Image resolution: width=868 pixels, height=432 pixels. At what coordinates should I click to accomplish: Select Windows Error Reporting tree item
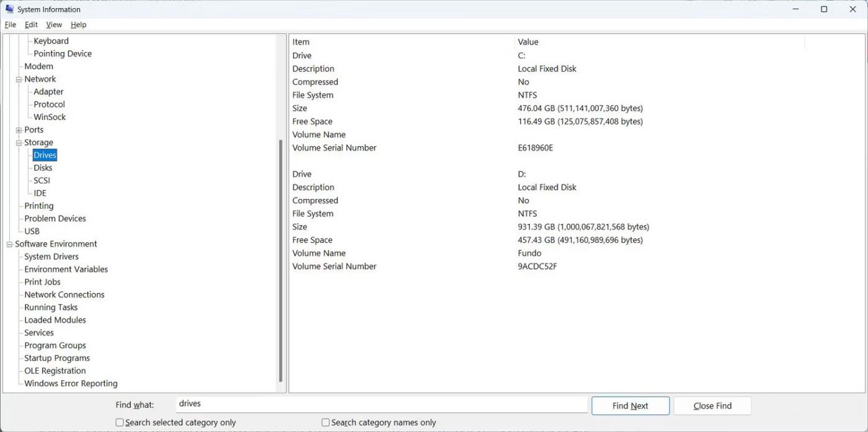71,384
